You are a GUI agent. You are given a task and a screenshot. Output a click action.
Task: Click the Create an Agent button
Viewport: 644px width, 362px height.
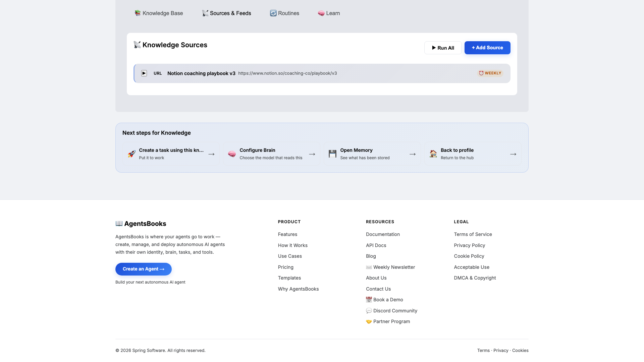144,269
